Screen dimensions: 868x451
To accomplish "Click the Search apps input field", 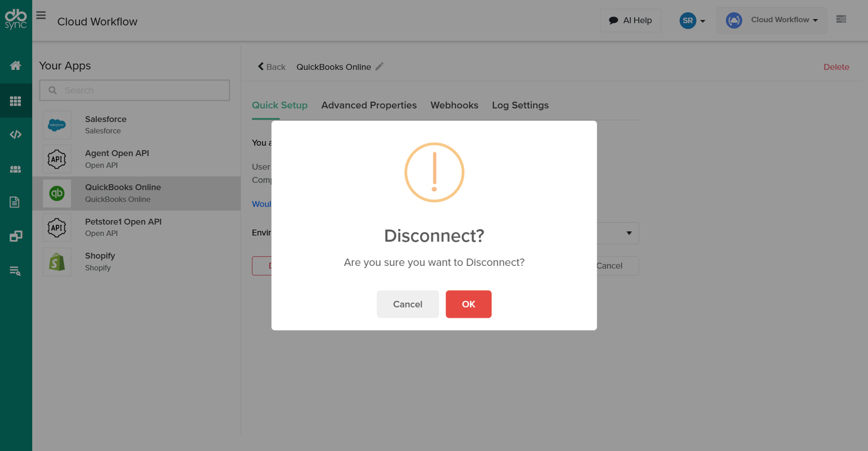I will pos(135,90).
